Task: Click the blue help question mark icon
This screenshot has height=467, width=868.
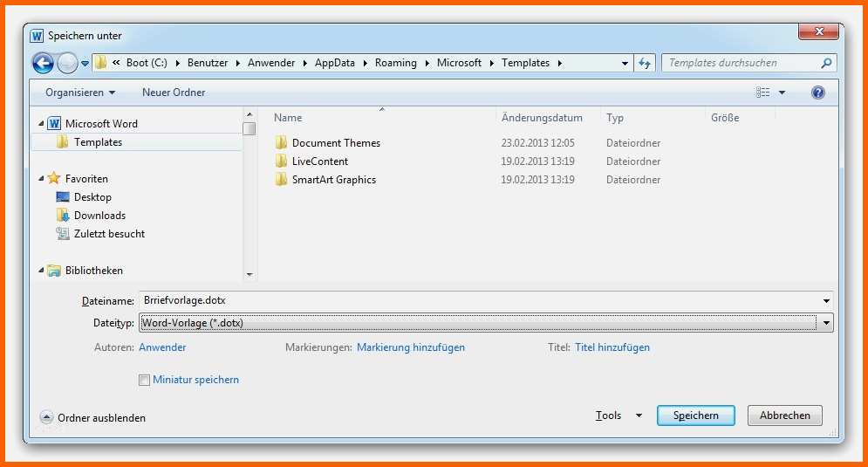Action: click(817, 93)
